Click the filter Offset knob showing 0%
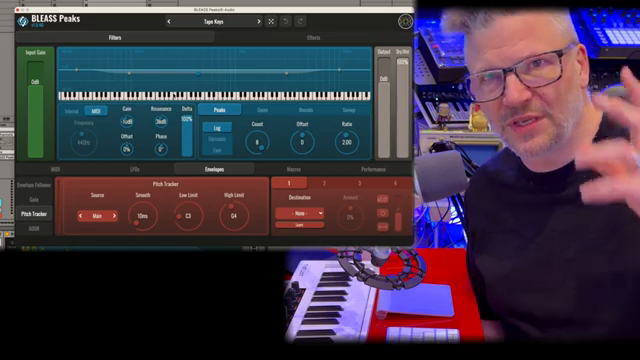The height and width of the screenshot is (360, 640). click(127, 149)
